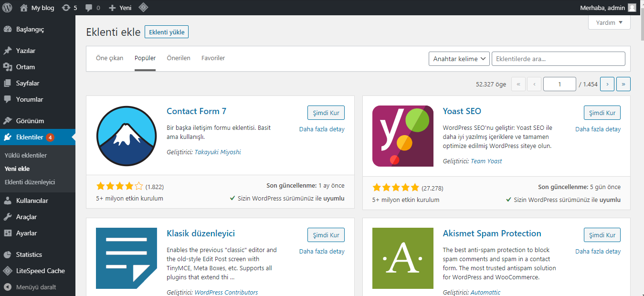The image size is (644, 296).
Task: Click the Yoast SEO star rating
Action: [396, 188]
